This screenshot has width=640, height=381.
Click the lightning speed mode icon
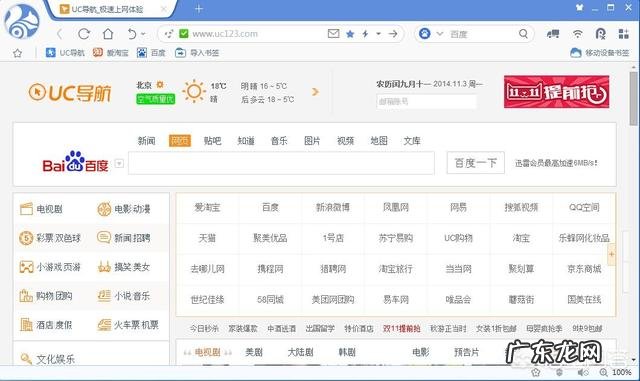[x=365, y=34]
